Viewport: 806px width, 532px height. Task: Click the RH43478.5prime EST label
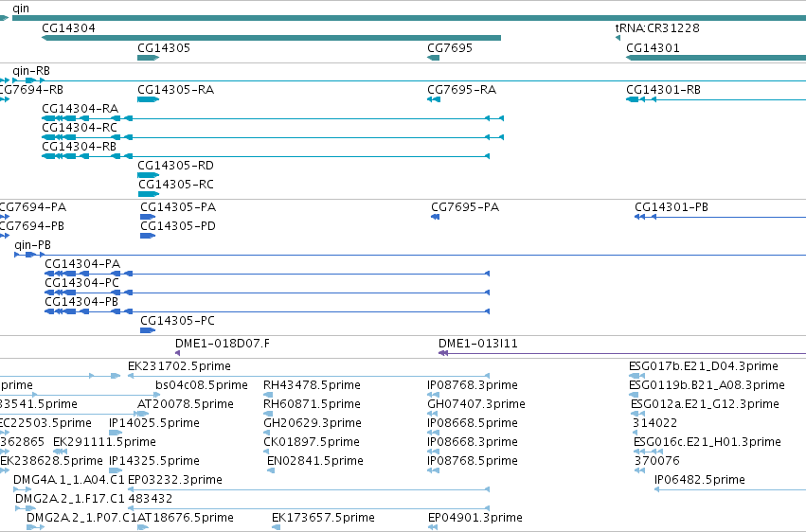312,385
